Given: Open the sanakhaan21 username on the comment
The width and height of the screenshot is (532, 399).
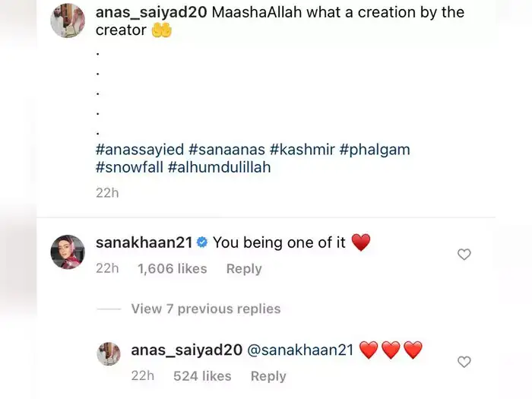Looking at the screenshot, I should [x=144, y=242].
